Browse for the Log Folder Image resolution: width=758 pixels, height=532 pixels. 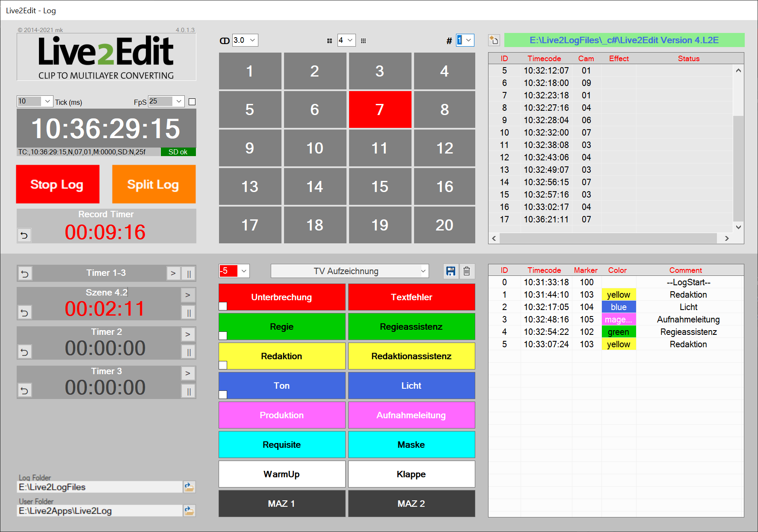pos(189,487)
